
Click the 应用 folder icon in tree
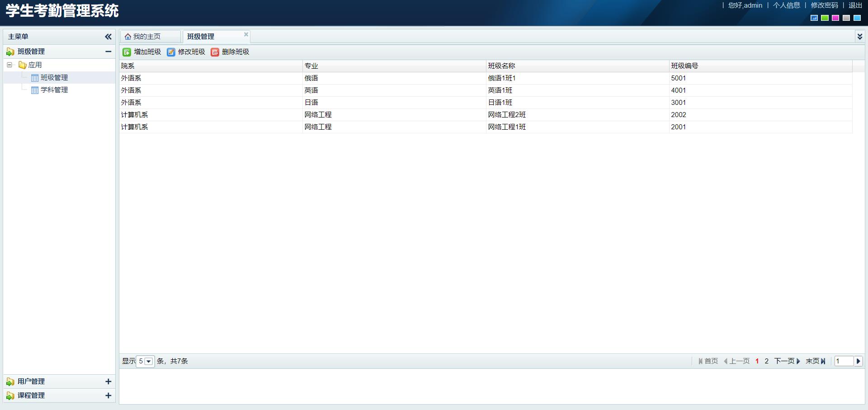22,65
